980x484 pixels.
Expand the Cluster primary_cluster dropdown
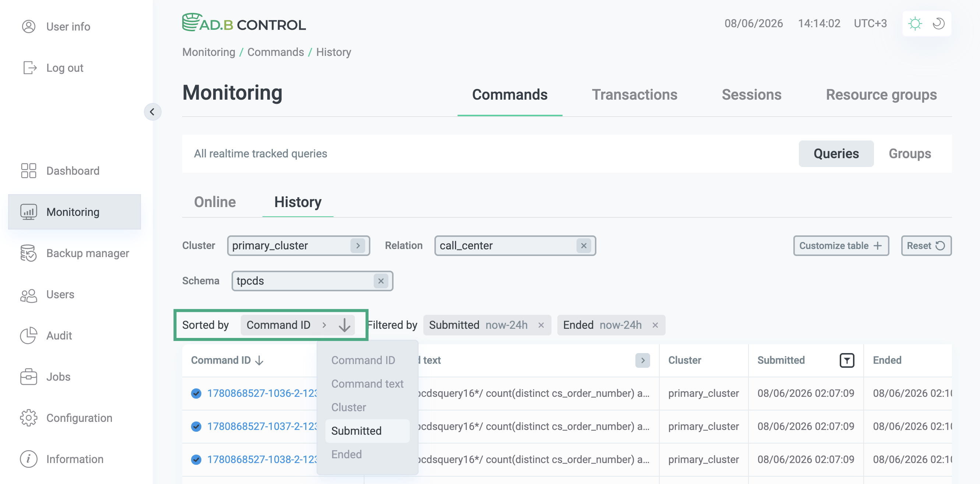click(357, 246)
